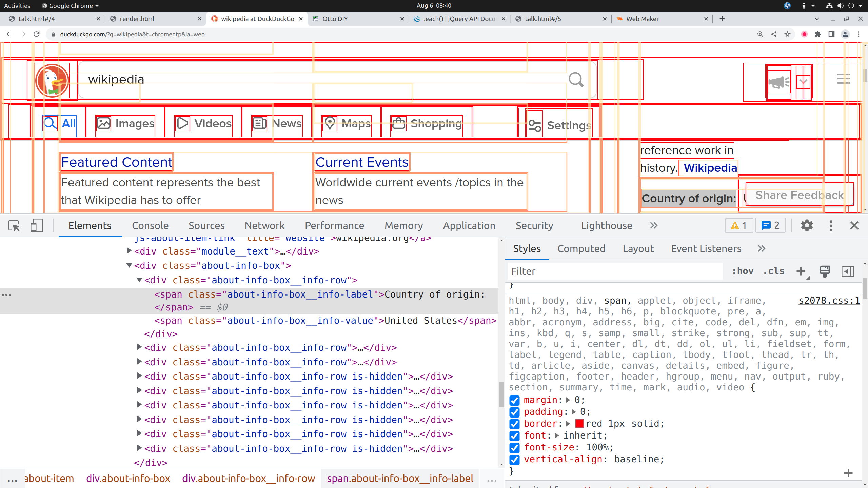Click the styles Filter input field
The image size is (868, 488).
coord(614,271)
